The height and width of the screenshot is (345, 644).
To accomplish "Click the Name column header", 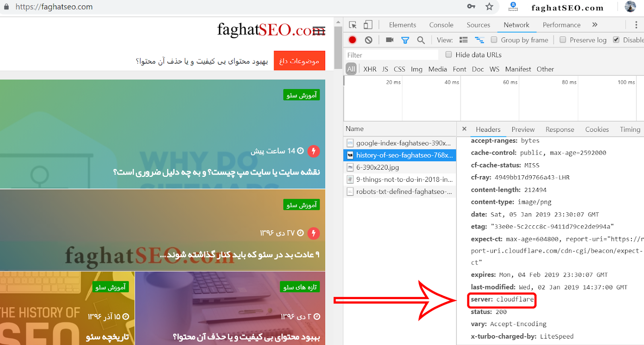I will (x=400, y=129).
